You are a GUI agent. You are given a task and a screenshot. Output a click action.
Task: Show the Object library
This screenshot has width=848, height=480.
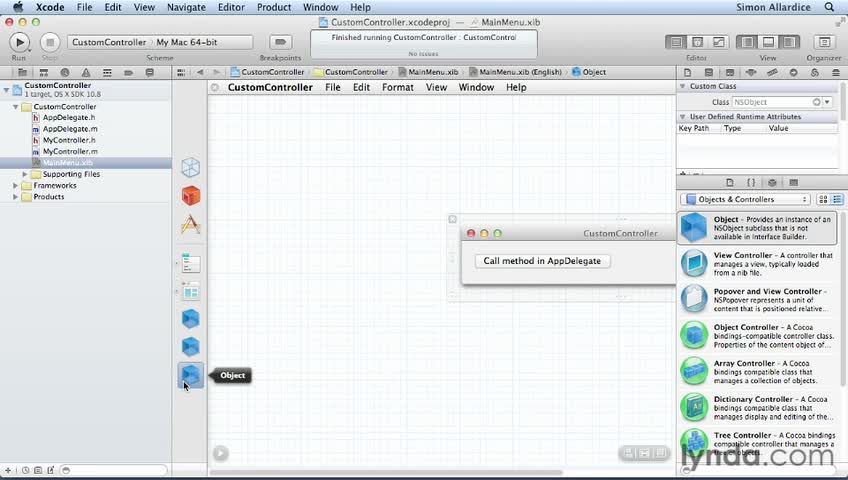click(772, 183)
